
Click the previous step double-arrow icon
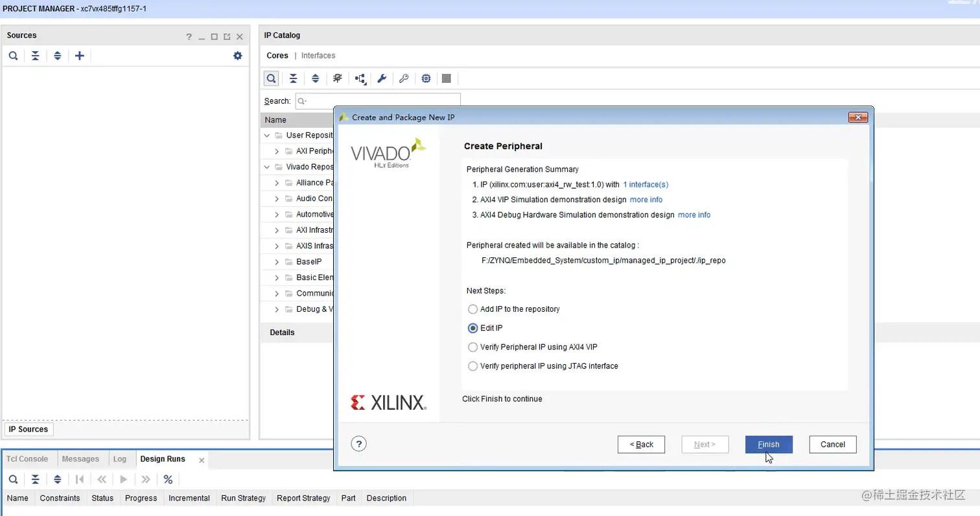[102, 480]
